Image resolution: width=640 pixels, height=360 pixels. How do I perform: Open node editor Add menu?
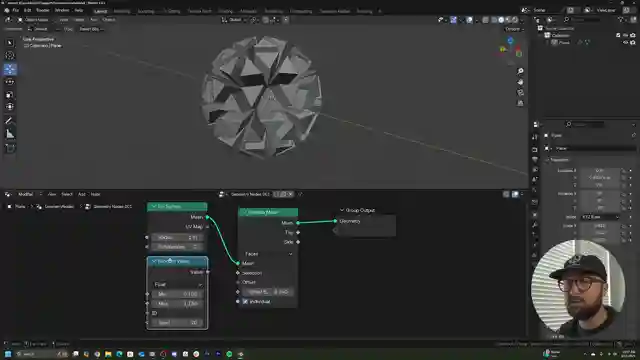point(82,194)
